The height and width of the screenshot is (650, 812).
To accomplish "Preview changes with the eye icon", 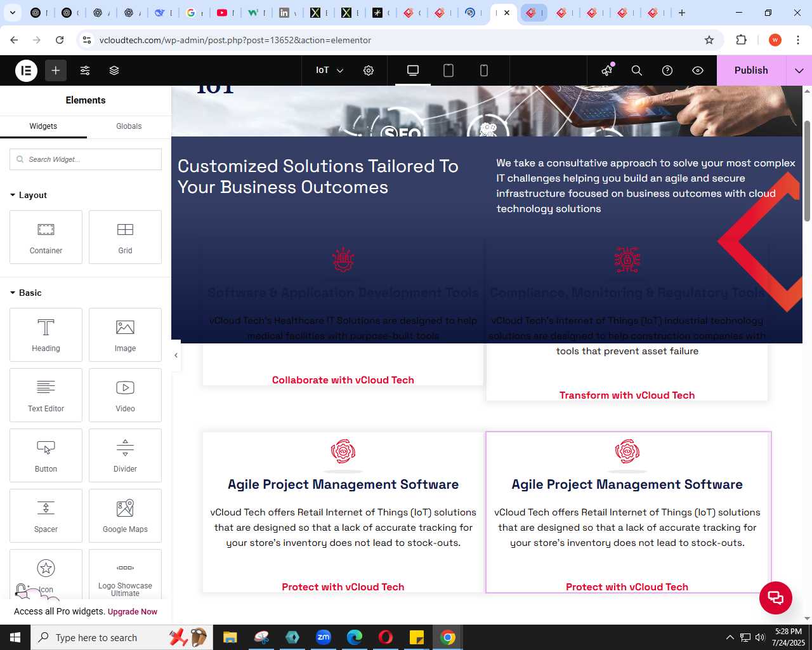I will click(698, 70).
